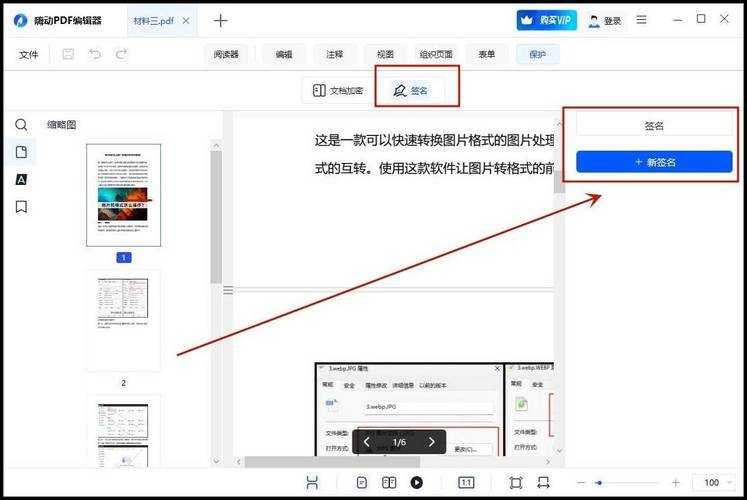This screenshot has height=500, width=747.
Task: Start slideshow play icon
Action: click(x=416, y=482)
